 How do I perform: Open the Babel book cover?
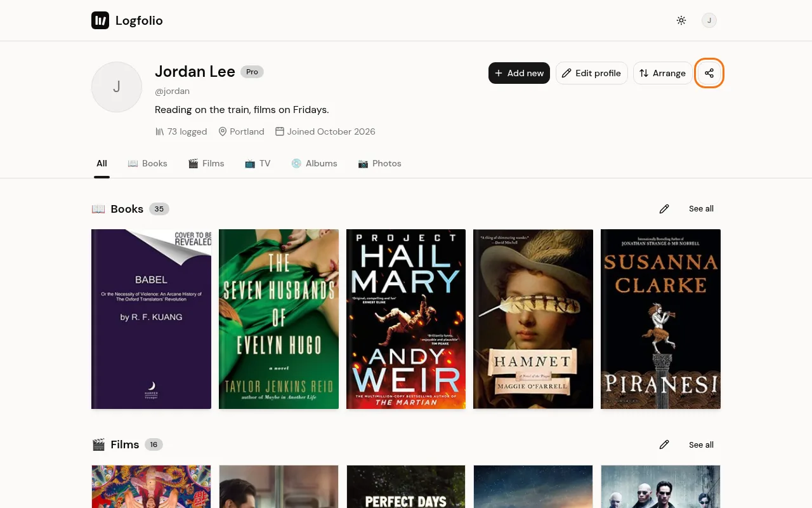coord(151,319)
